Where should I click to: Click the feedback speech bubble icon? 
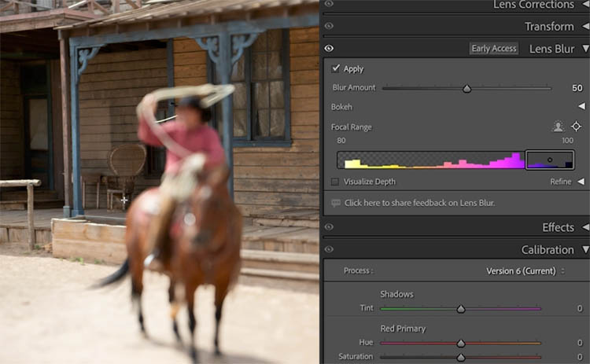pyautogui.click(x=336, y=203)
